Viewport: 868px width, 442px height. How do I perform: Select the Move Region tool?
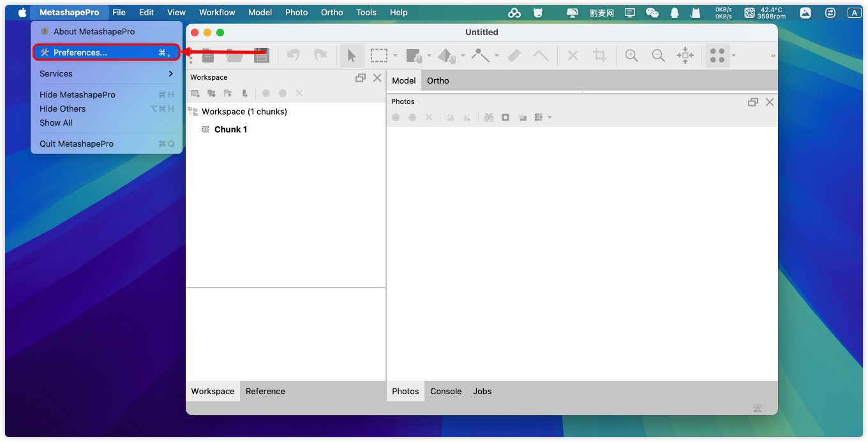click(x=414, y=55)
